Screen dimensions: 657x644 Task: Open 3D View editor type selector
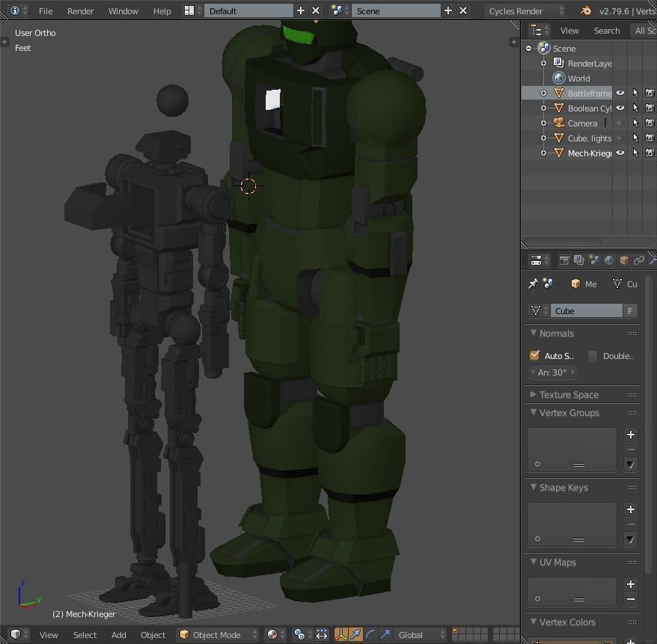click(19, 634)
